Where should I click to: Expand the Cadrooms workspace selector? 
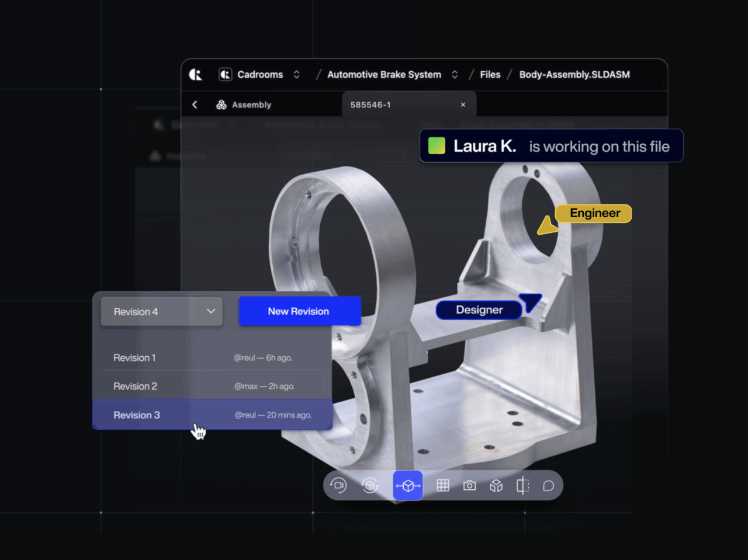pyautogui.click(x=296, y=74)
